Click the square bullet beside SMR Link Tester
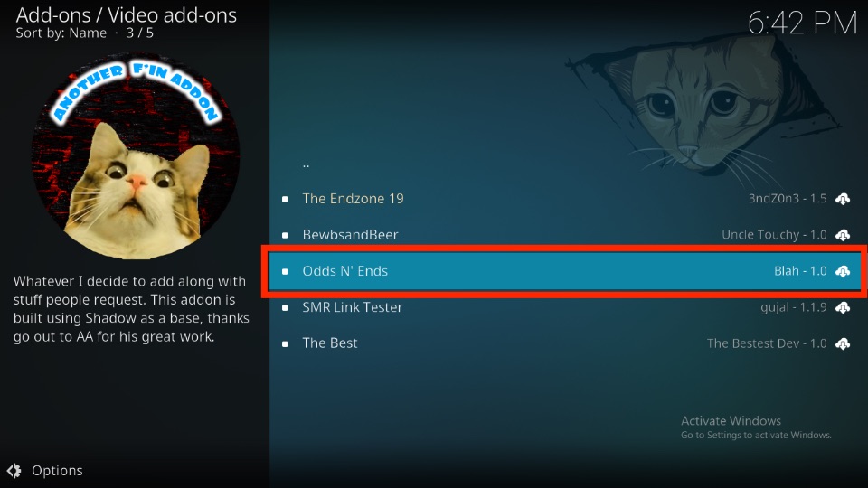This screenshot has width=868, height=488. tap(285, 307)
